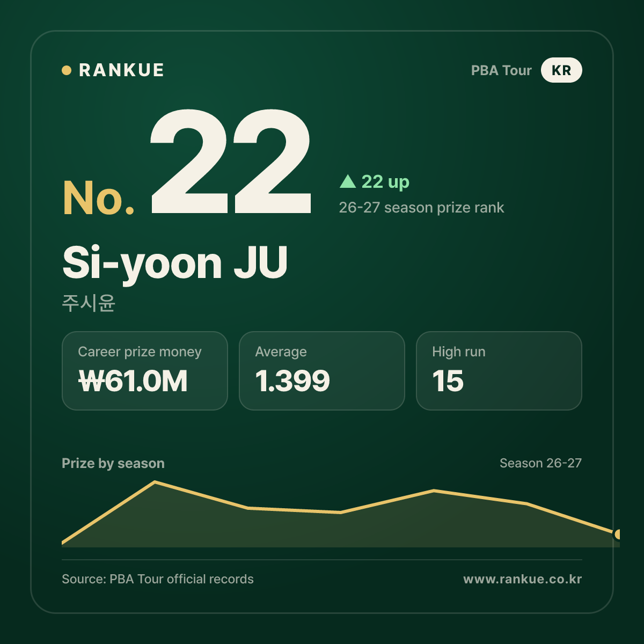Click the Prize by season heading

pyautogui.click(x=113, y=463)
